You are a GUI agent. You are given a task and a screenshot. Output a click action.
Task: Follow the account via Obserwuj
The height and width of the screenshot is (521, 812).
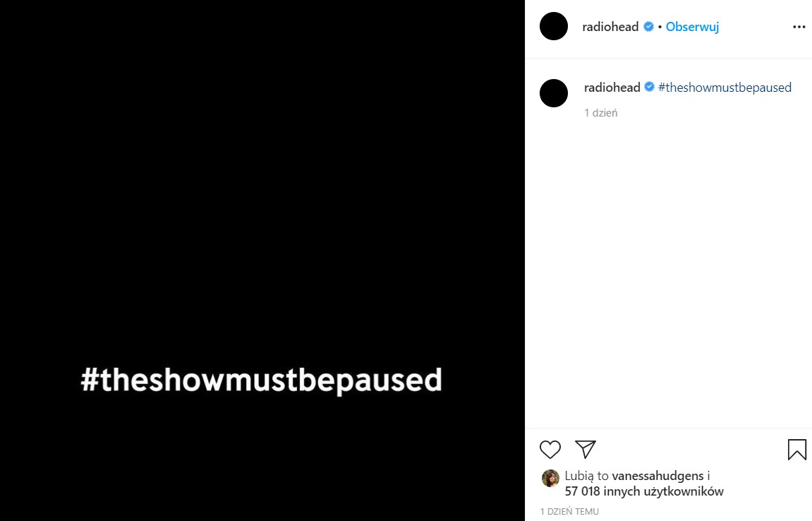(x=692, y=27)
